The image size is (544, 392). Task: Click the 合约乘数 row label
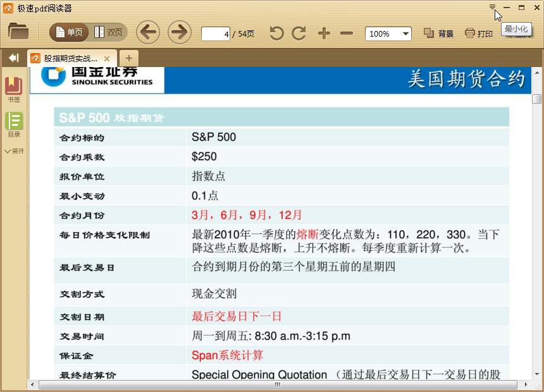tap(82, 157)
